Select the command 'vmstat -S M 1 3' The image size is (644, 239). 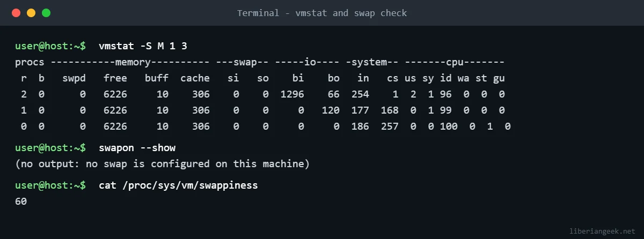pyautogui.click(x=143, y=46)
